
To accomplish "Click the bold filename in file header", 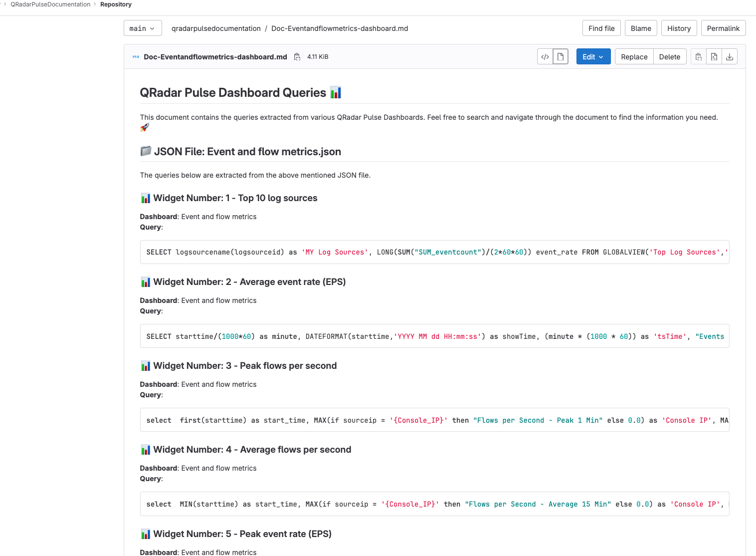I will (x=215, y=57).
